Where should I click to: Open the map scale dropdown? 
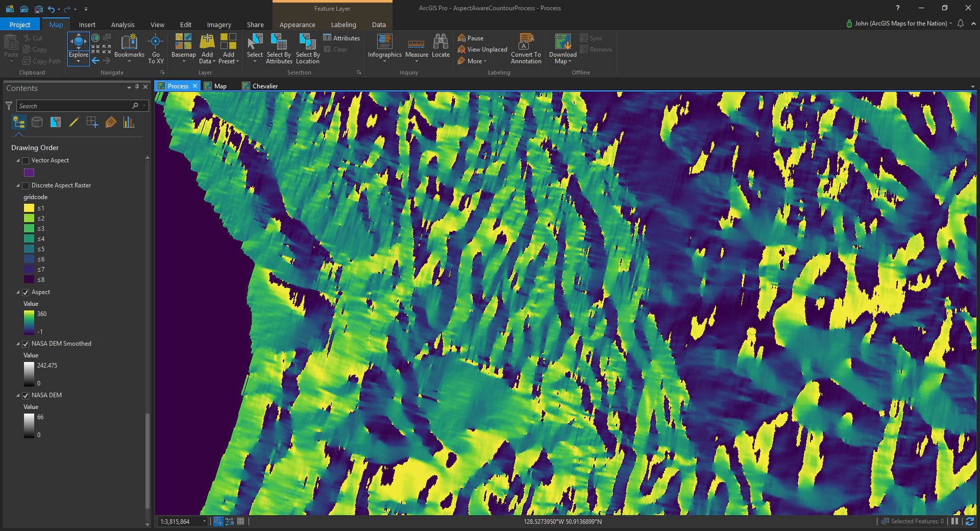tap(204, 521)
